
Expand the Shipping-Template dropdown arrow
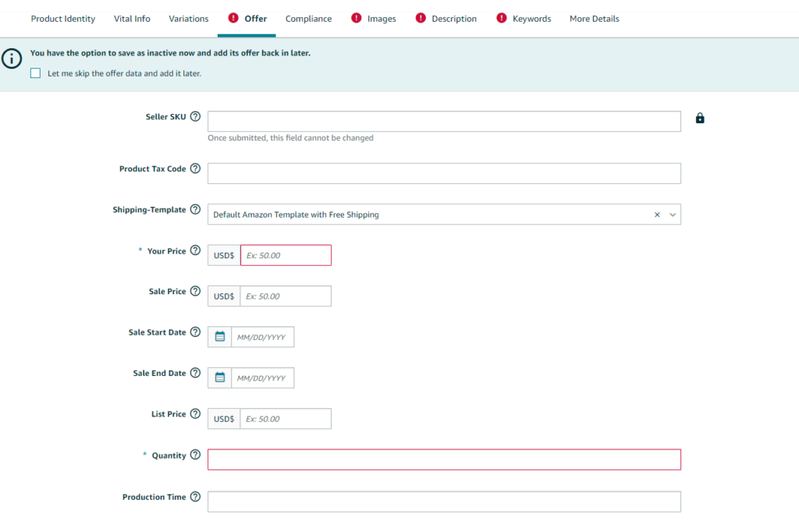[x=673, y=215]
